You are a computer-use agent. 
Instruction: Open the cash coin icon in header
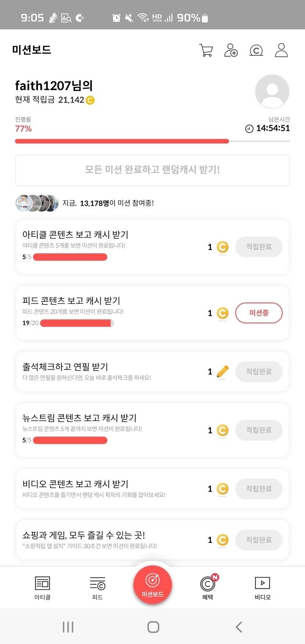256,50
